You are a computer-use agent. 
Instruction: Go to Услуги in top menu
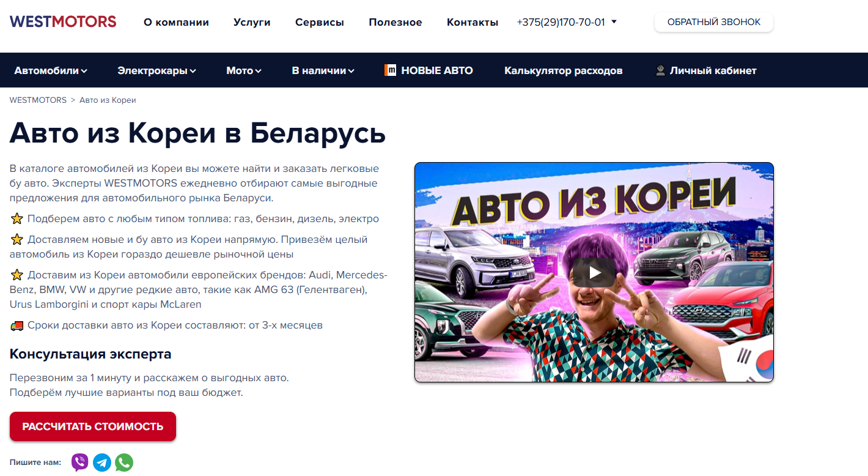[x=252, y=22]
